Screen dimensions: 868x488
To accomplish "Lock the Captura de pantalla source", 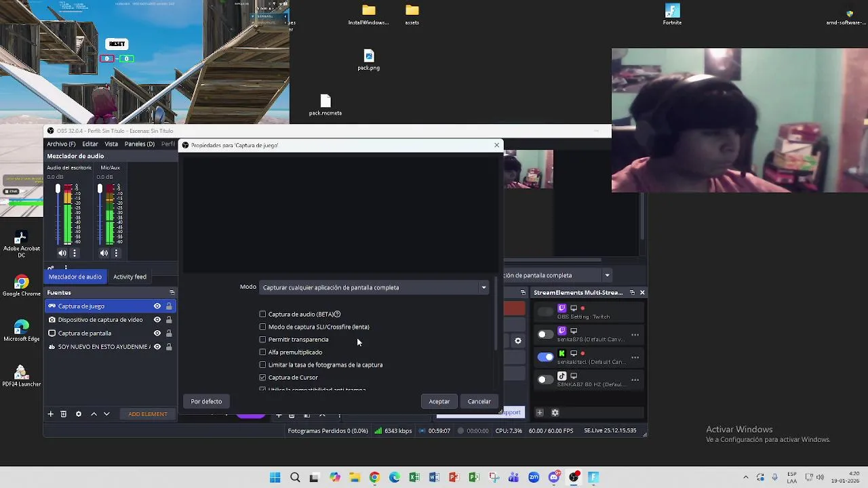I will click(169, 333).
